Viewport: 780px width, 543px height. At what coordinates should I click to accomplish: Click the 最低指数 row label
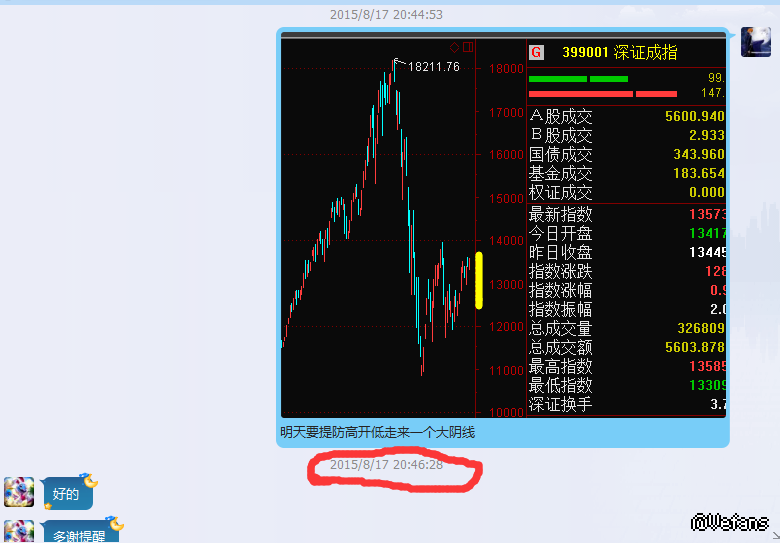pyautogui.click(x=561, y=385)
